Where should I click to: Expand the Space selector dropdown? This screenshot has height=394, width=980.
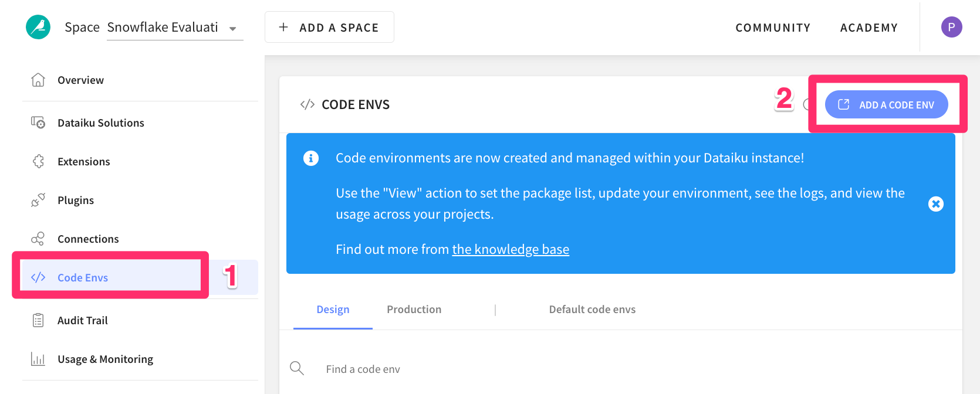click(x=175, y=28)
